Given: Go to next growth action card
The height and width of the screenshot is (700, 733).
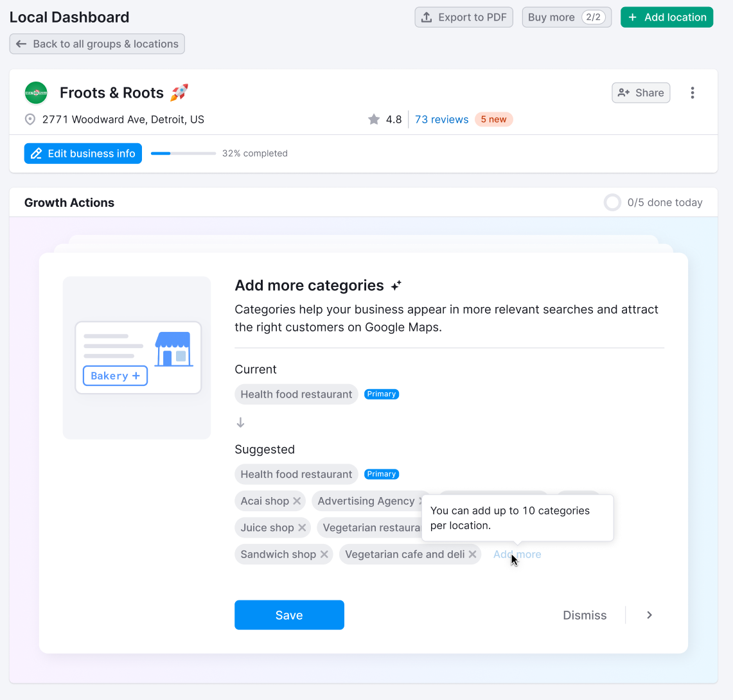Looking at the screenshot, I should click(x=649, y=615).
